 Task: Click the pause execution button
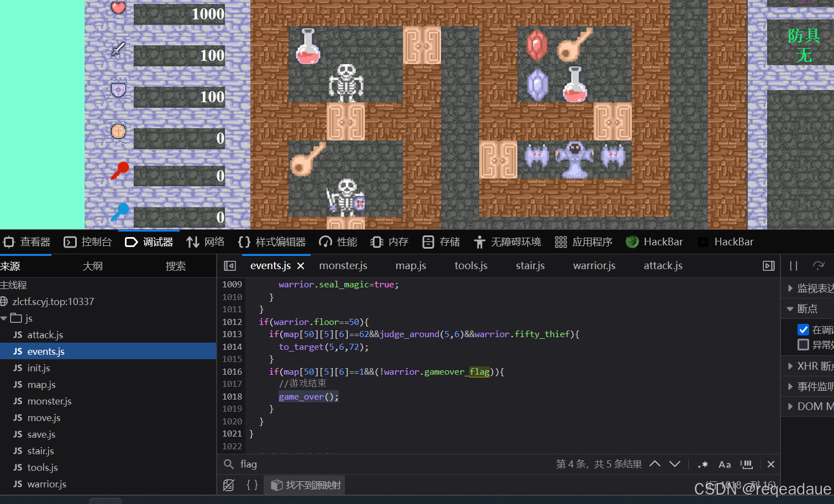[x=794, y=266]
